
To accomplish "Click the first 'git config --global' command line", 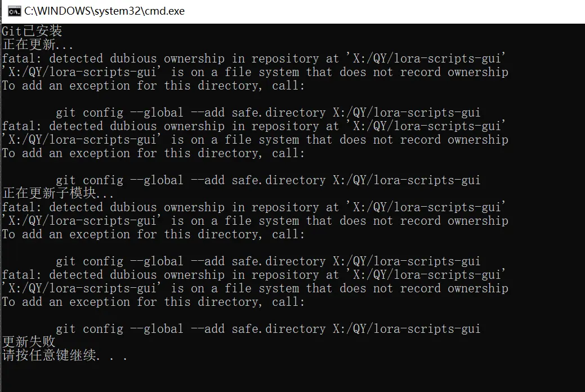I will tap(268, 113).
